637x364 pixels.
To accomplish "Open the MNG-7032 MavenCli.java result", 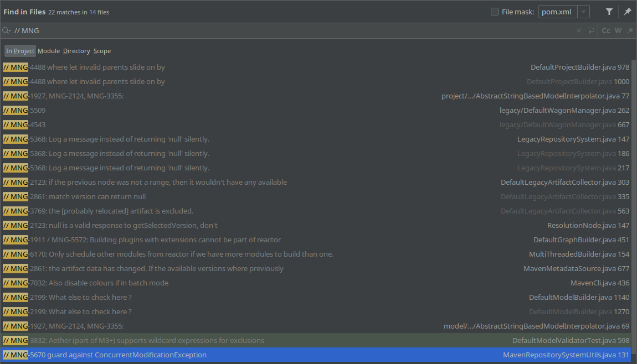I will 222,283.
